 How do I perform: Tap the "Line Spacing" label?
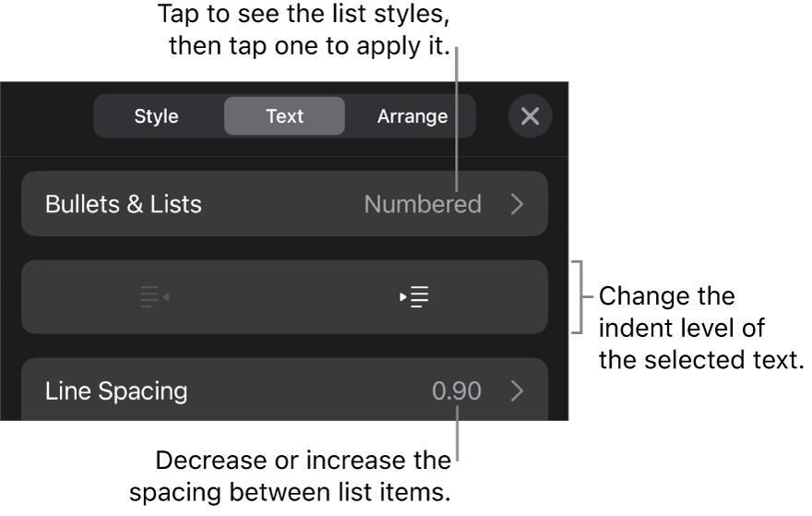point(116,390)
